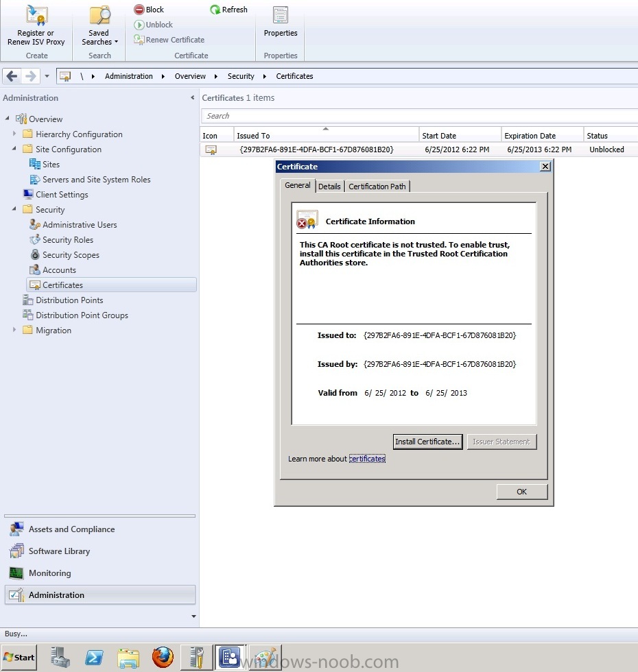Image resolution: width=638 pixels, height=672 pixels.
Task: Click the Refresh icon in the ribbon
Action: tap(215, 10)
